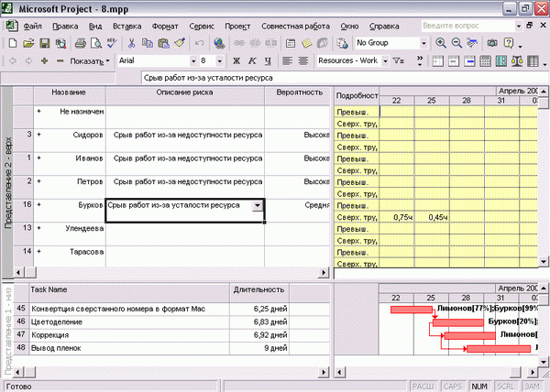Open Print Preview magnifier-page icon
The image size is (550, 392).
click(96, 43)
